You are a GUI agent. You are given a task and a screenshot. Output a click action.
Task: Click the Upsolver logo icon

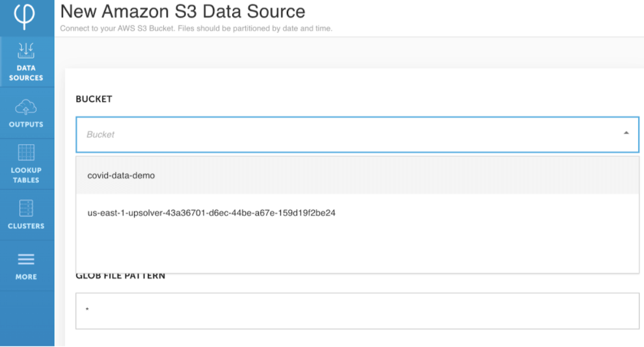(x=24, y=16)
